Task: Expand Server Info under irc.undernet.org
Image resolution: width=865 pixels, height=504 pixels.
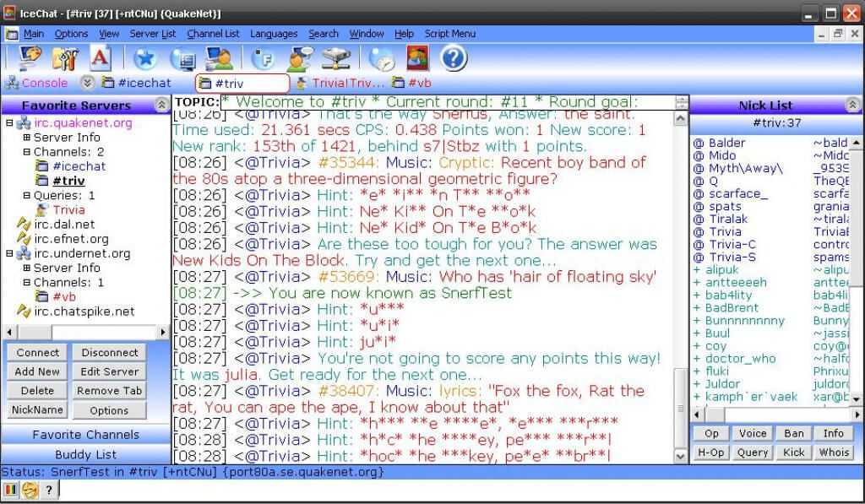Action: click(x=26, y=268)
